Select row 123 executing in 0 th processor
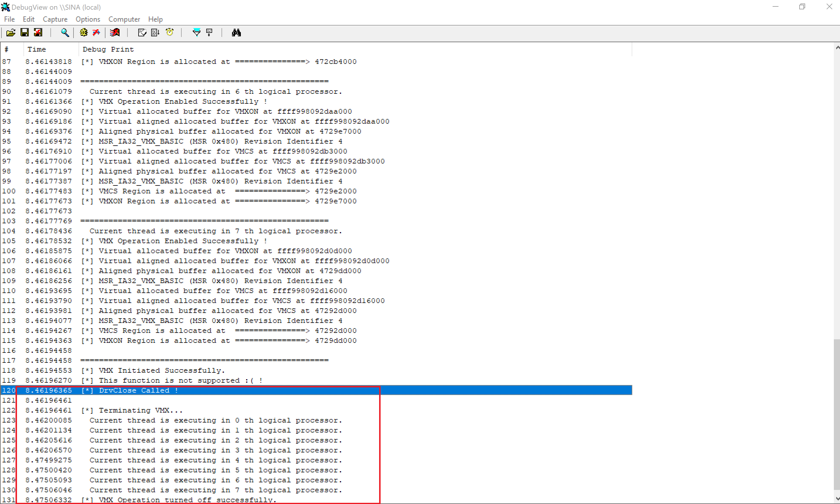Screen dimensions: 840x504 (316, 420)
